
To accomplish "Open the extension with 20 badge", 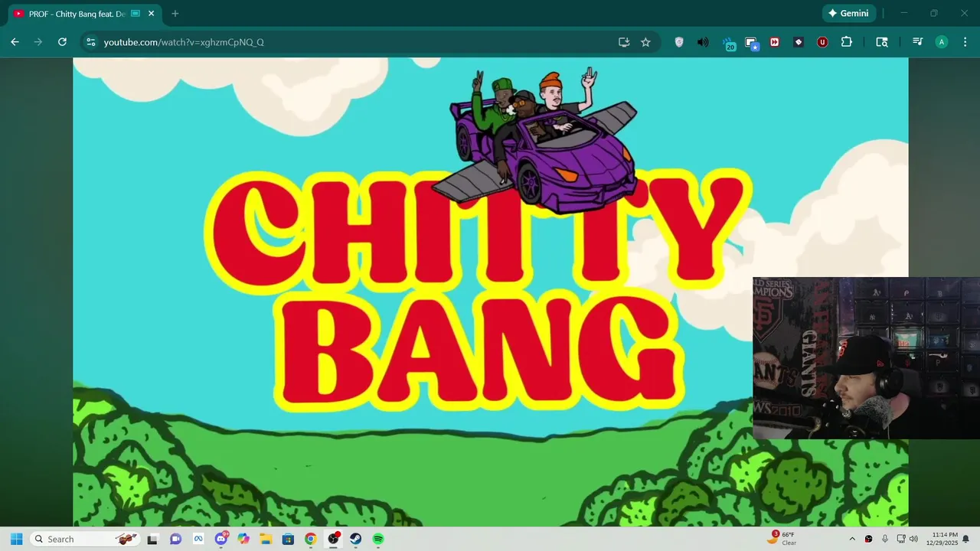I will tap(728, 43).
